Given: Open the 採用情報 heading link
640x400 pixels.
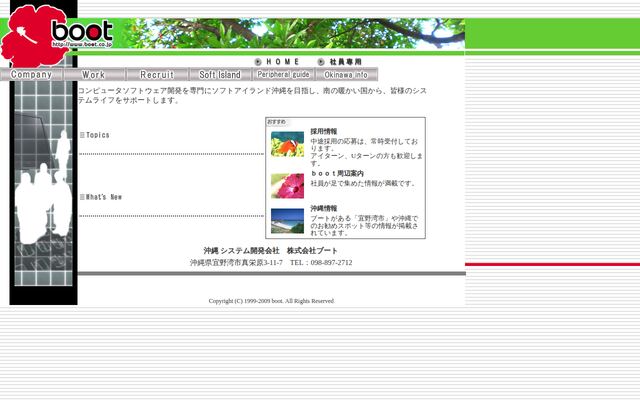Looking at the screenshot, I should pos(324,131).
